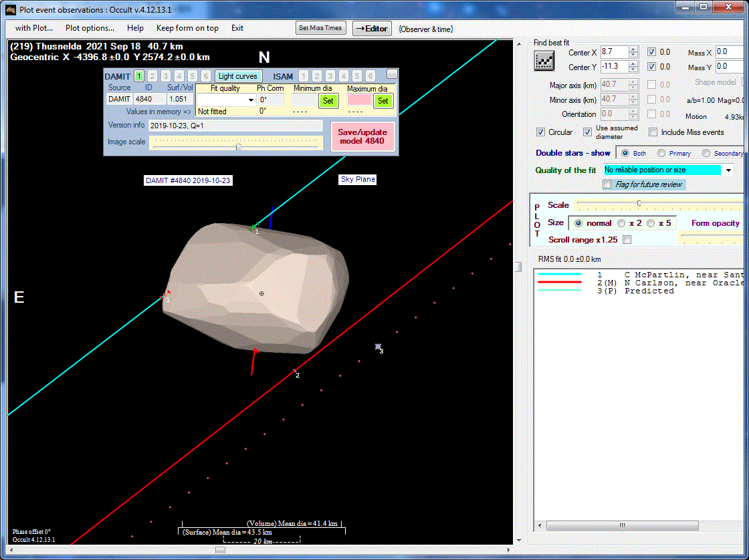
Task: Click the Image scale slider handle
Action: click(238, 146)
